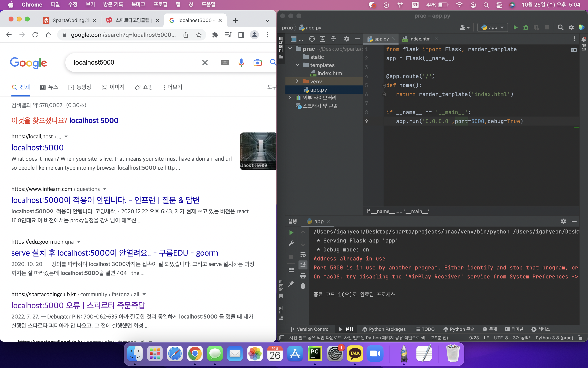Click expand all icon in project panel
This screenshot has height=368, width=588.
[322, 39]
